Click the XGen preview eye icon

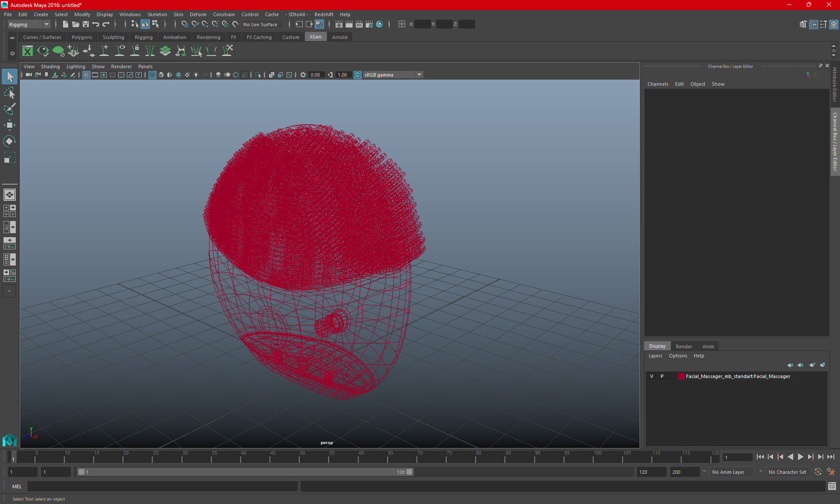click(x=43, y=51)
